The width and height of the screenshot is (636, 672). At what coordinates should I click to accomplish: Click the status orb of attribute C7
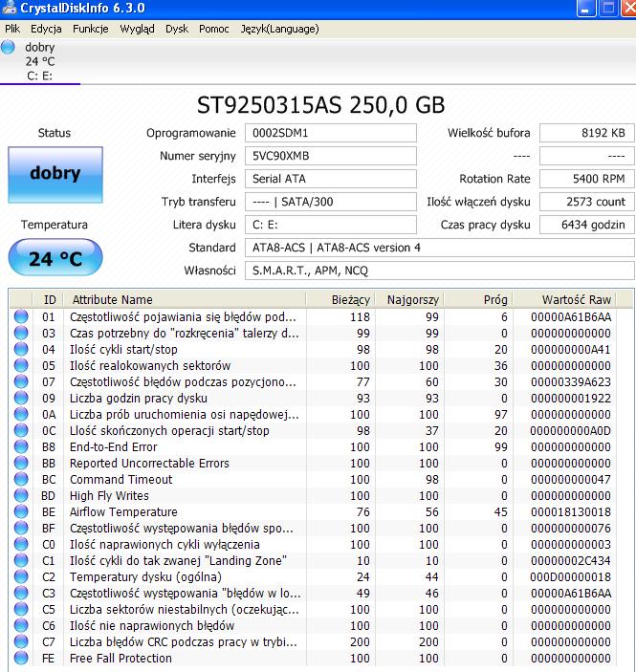click(21, 642)
